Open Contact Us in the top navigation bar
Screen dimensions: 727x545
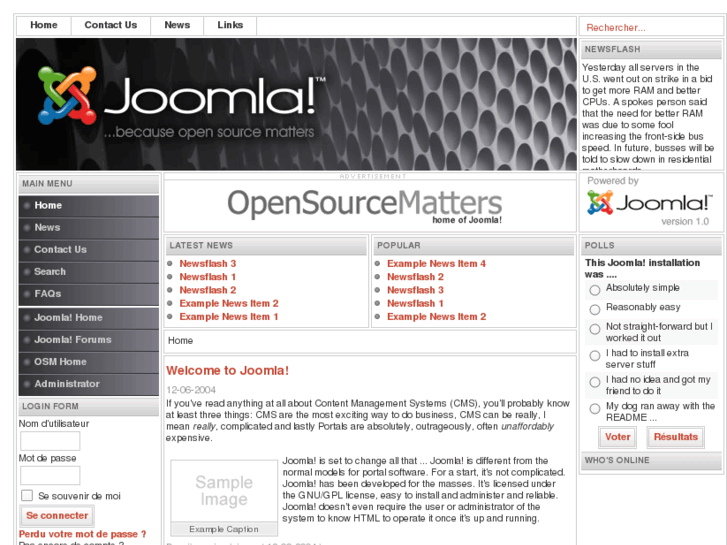[x=111, y=26]
